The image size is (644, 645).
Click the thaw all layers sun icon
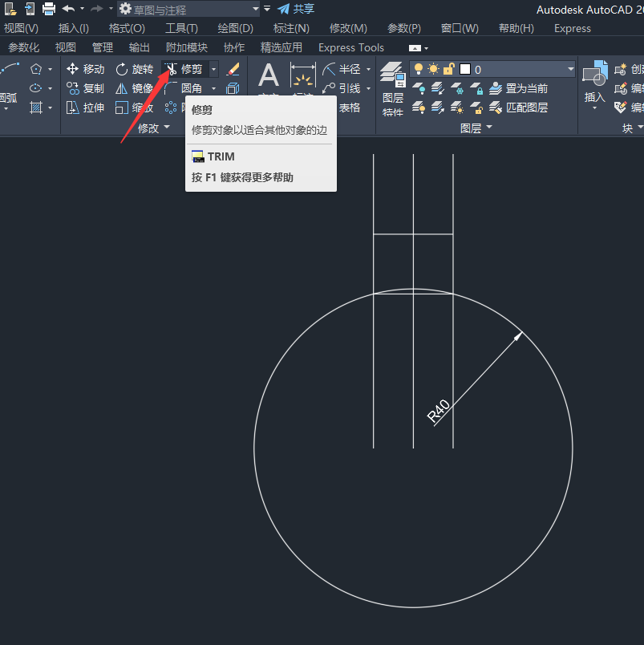[x=457, y=107]
